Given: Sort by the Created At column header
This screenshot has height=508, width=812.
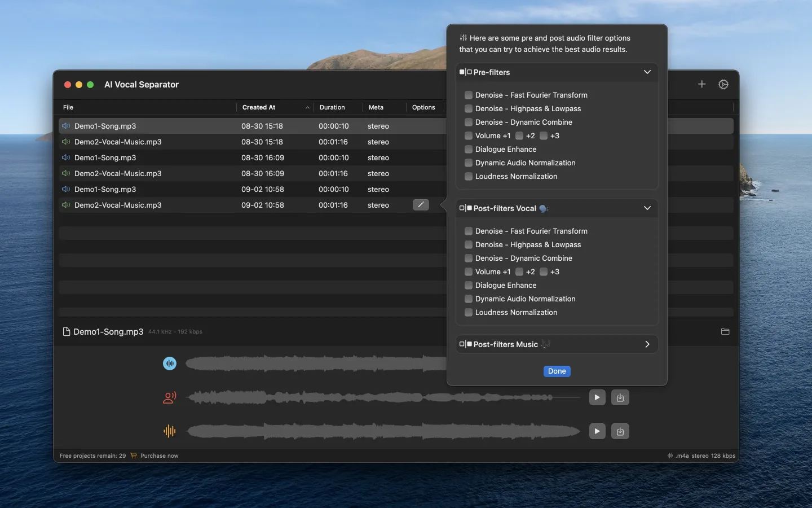Looking at the screenshot, I should tap(275, 107).
